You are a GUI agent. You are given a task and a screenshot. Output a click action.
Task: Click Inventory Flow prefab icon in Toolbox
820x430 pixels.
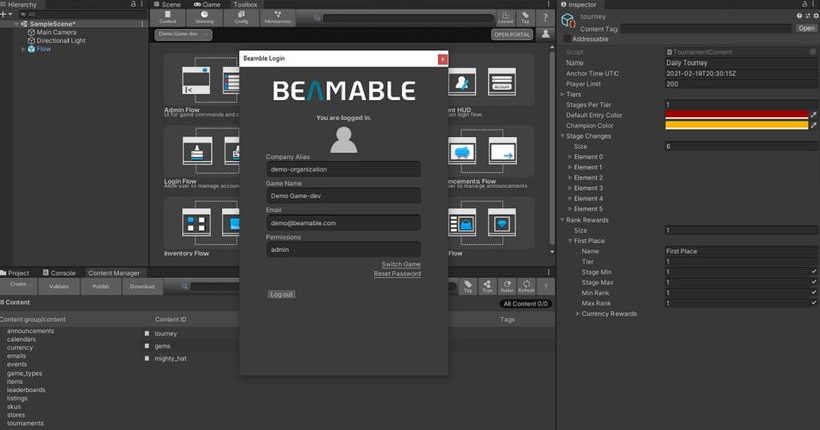pos(197,222)
